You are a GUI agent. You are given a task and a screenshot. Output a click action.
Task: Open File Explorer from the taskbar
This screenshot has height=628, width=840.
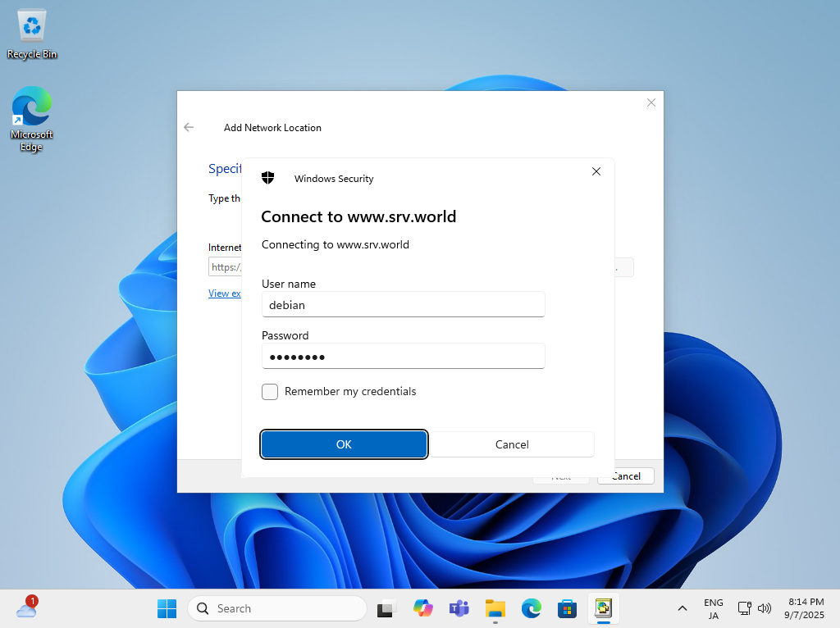(495, 608)
